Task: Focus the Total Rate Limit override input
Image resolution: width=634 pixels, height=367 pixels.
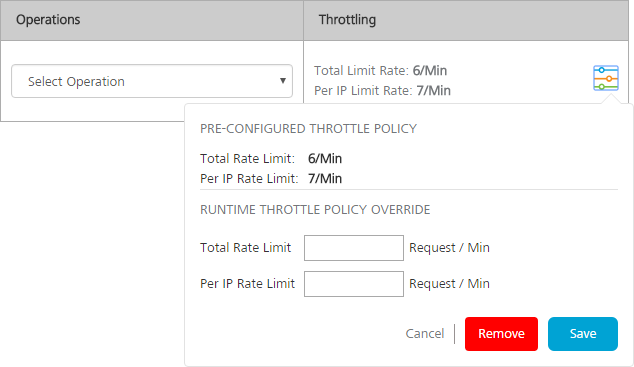Action: tap(354, 248)
